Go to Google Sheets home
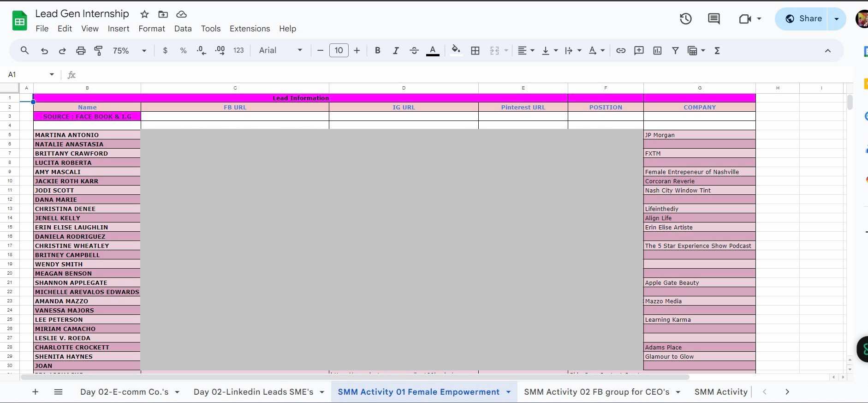Image resolution: width=868 pixels, height=403 pixels. pos(19,21)
